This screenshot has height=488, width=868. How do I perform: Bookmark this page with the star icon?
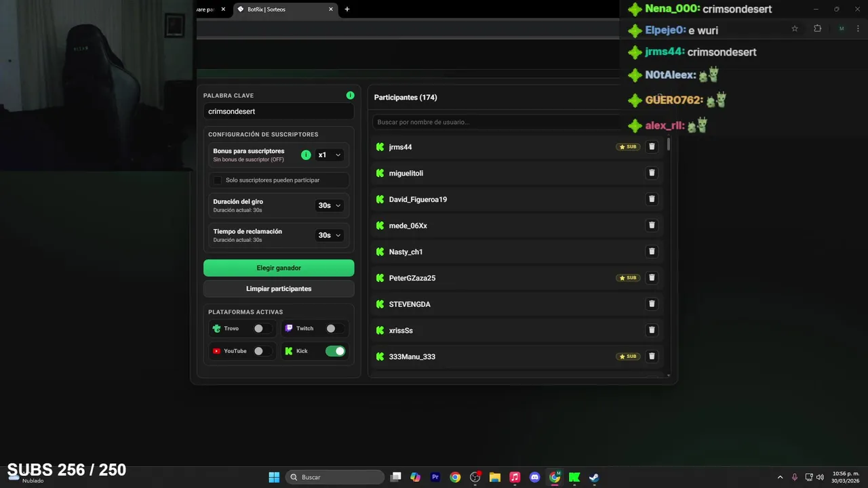tap(795, 28)
